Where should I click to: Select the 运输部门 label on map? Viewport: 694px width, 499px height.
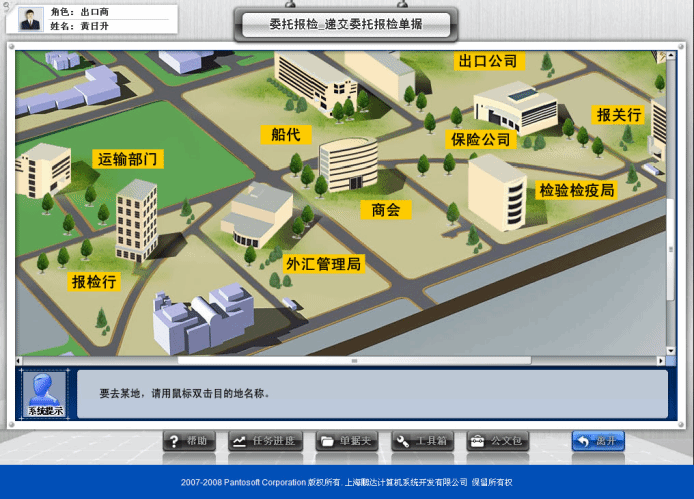point(127,159)
